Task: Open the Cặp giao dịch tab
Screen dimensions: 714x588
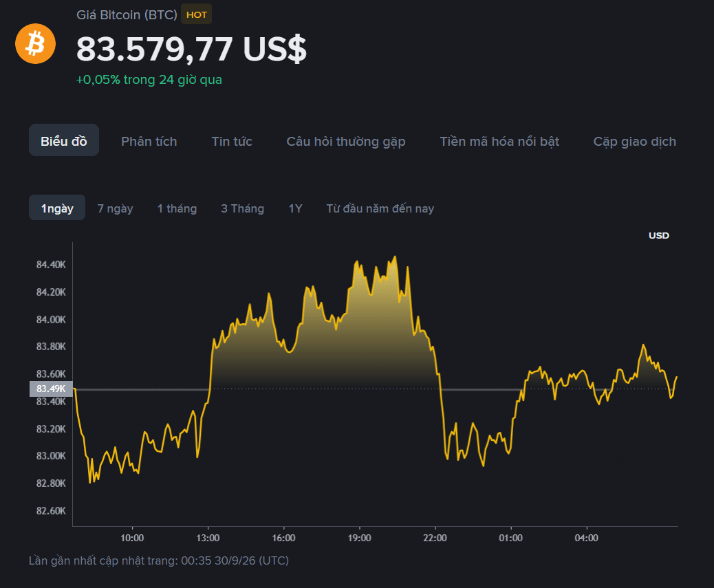Action: 634,142
